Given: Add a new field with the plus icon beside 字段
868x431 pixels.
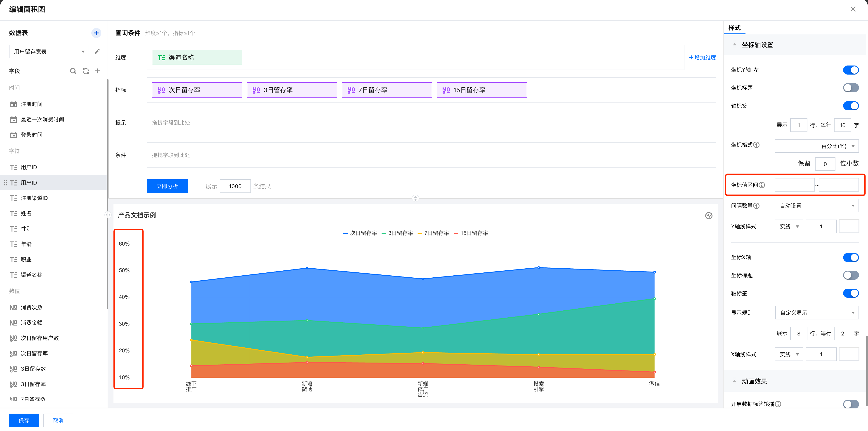Looking at the screenshot, I should click(97, 71).
